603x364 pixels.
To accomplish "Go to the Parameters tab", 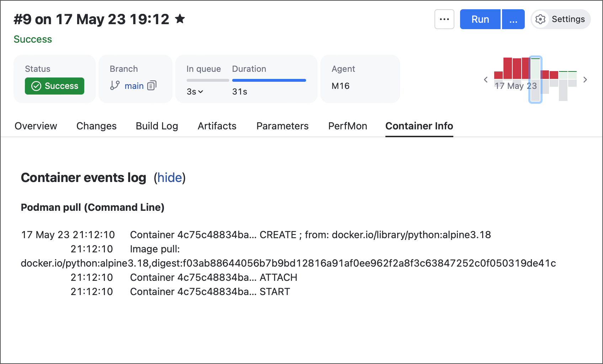I will (x=282, y=126).
